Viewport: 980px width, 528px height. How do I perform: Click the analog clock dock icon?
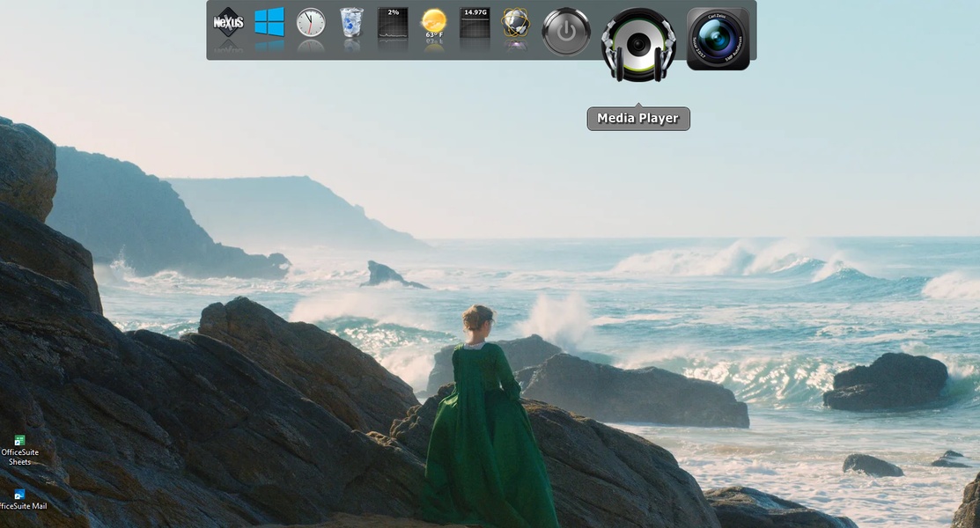pyautogui.click(x=311, y=23)
